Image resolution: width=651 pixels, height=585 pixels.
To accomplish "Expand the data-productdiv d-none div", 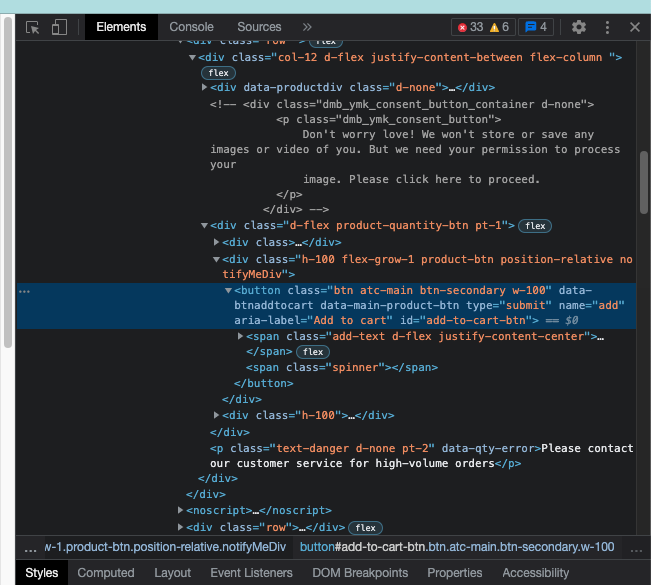I will pos(206,88).
